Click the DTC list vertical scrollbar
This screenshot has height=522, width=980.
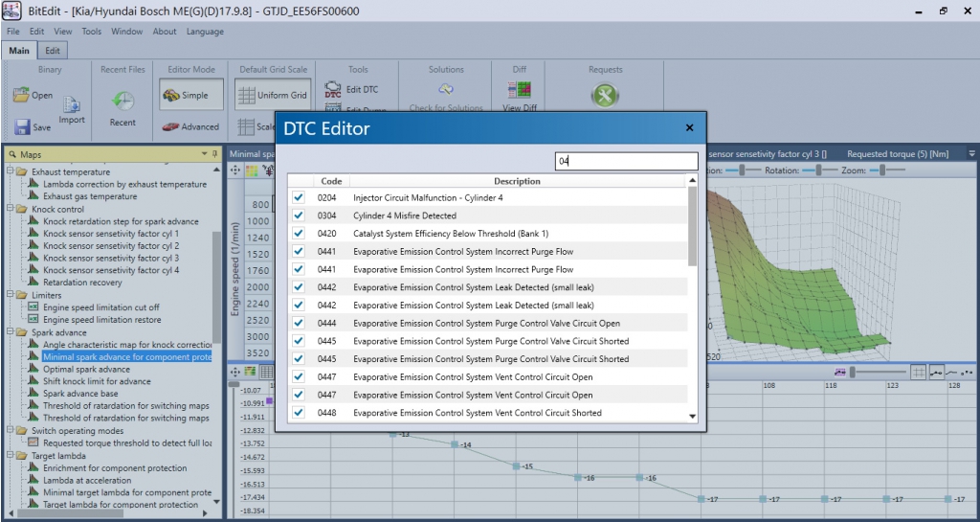click(692, 227)
